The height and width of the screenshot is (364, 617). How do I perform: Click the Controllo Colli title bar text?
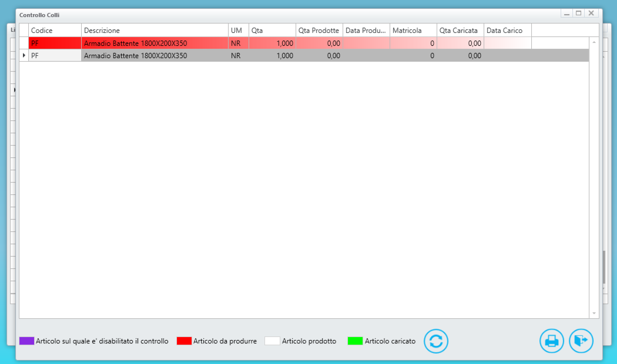[39, 15]
